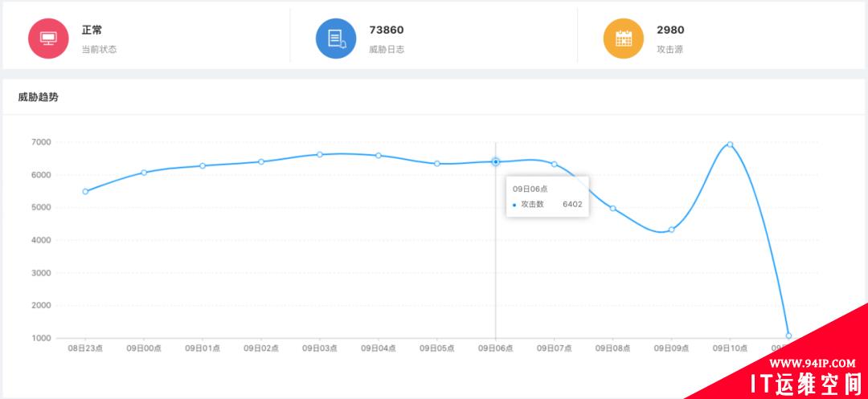Screen dimensions: 868x399
Task: Click the data point at 09日03点
Action: click(x=319, y=154)
